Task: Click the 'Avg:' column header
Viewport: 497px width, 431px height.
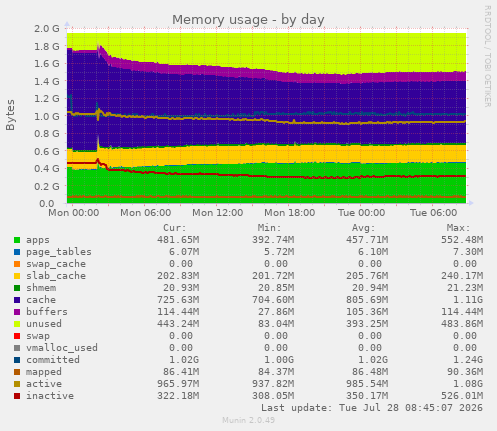Action: click(x=364, y=228)
